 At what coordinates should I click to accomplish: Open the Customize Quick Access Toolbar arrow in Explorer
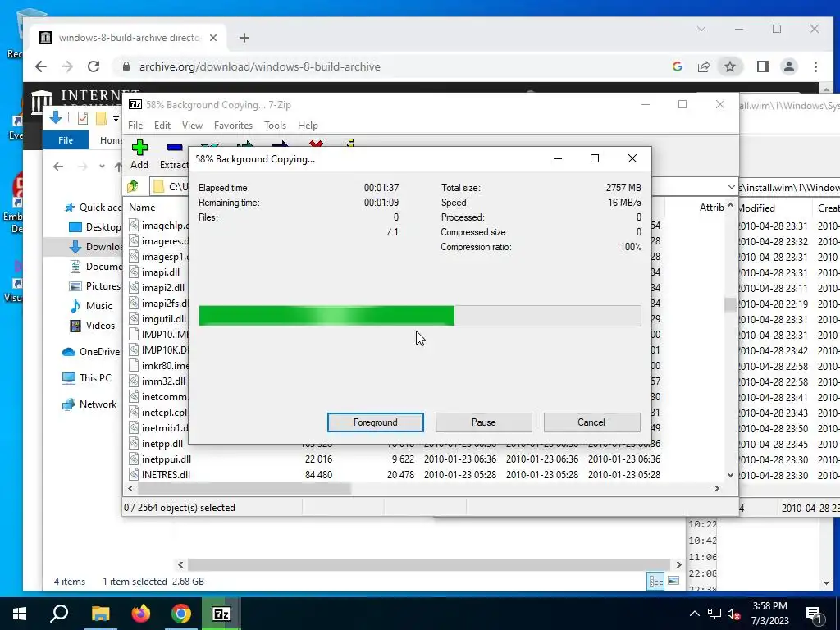(x=116, y=118)
